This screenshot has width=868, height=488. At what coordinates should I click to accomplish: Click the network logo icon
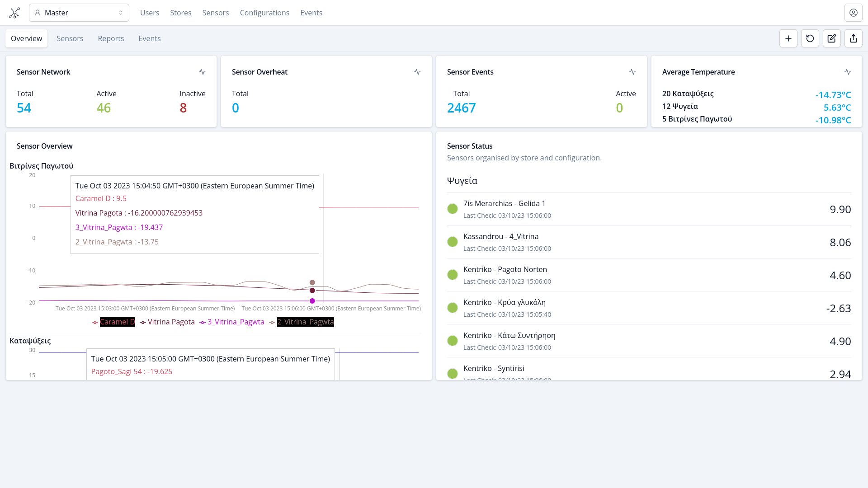[14, 13]
